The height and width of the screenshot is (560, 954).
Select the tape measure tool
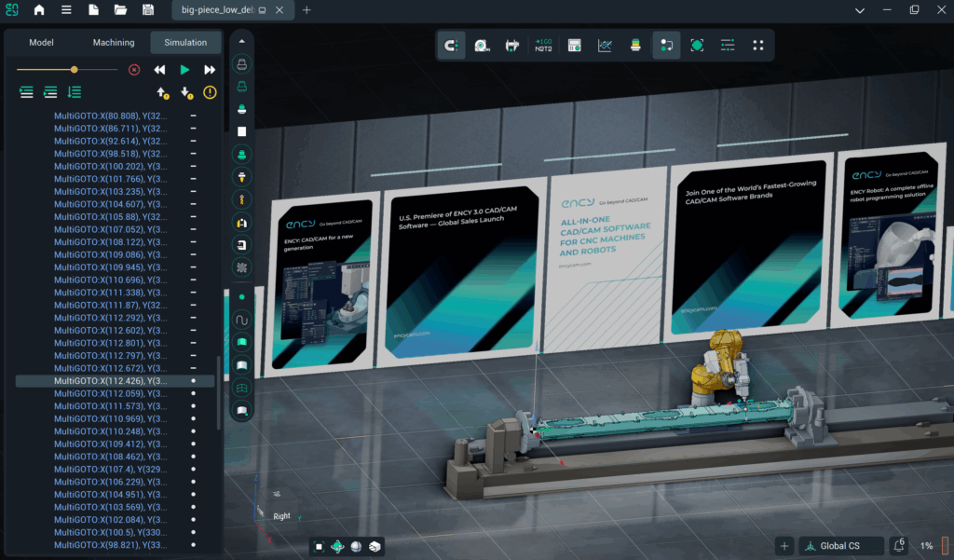pos(482,46)
